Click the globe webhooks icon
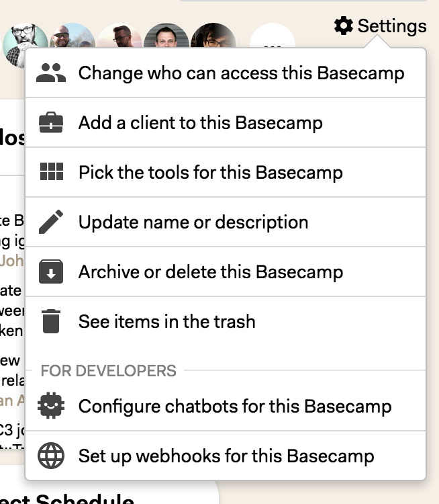 (x=51, y=456)
